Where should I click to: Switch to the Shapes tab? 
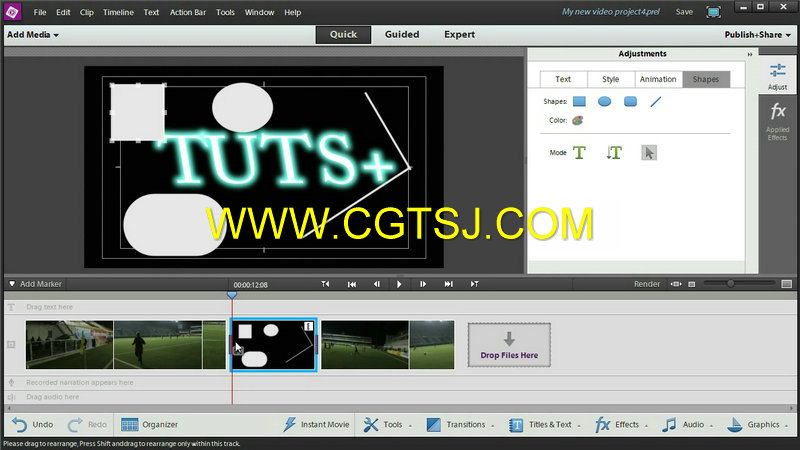pos(706,79)
